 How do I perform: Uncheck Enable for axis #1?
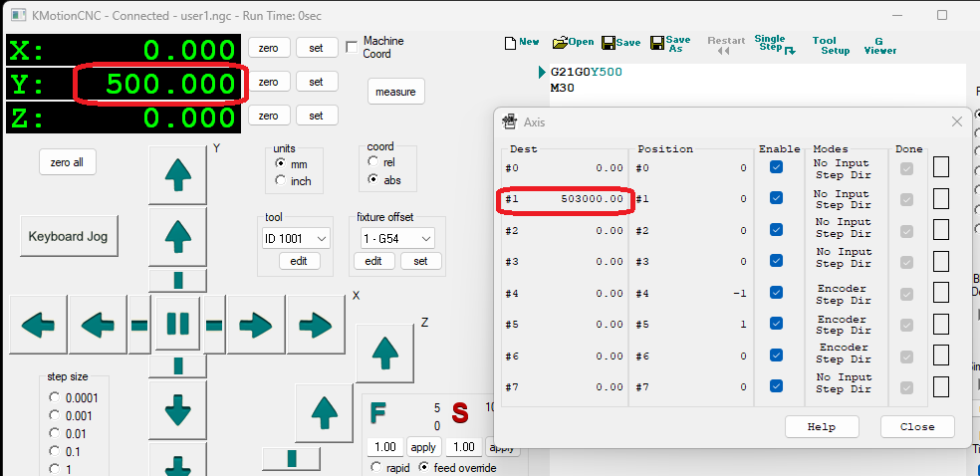776,199
